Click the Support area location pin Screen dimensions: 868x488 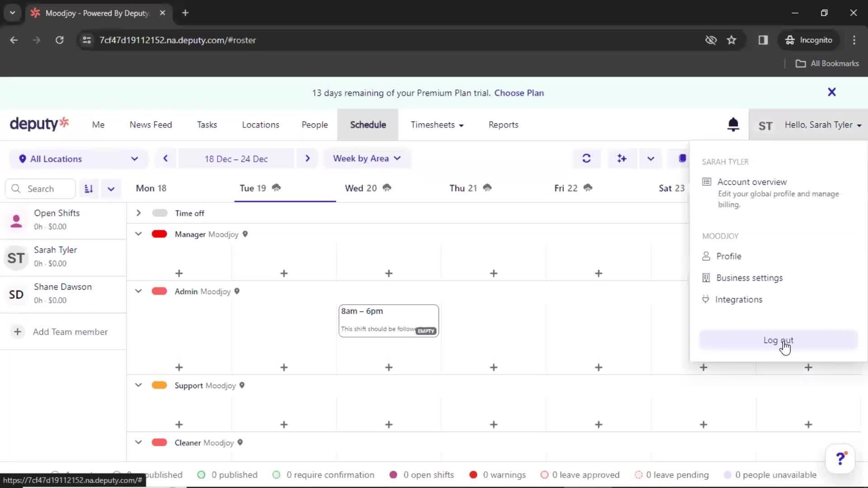[x=242, y=385]
